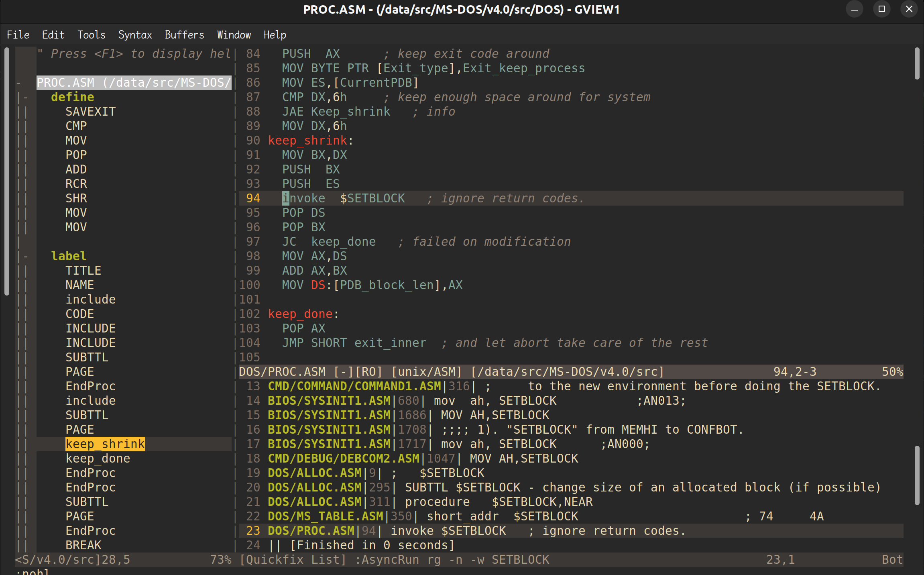Collapse the label fold in tag list
The height and width of the screenshot is (575, 924).
click(x=26, y=256)
